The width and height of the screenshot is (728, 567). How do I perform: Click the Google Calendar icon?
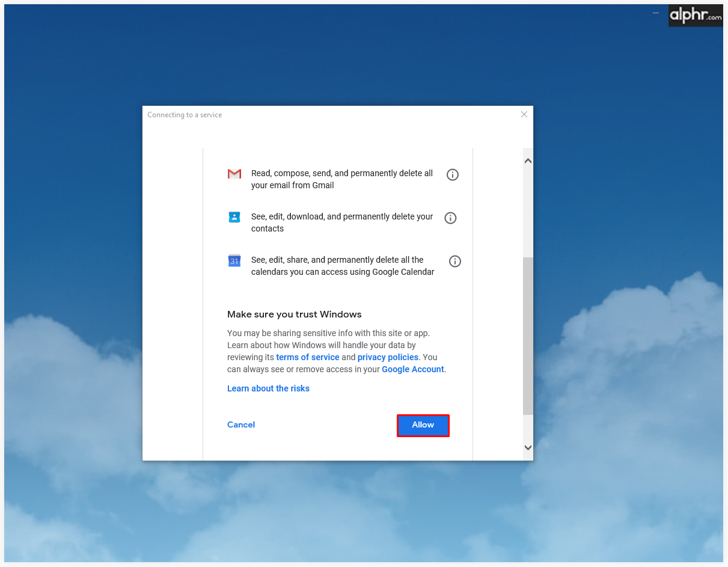click(x=234, y=260)
